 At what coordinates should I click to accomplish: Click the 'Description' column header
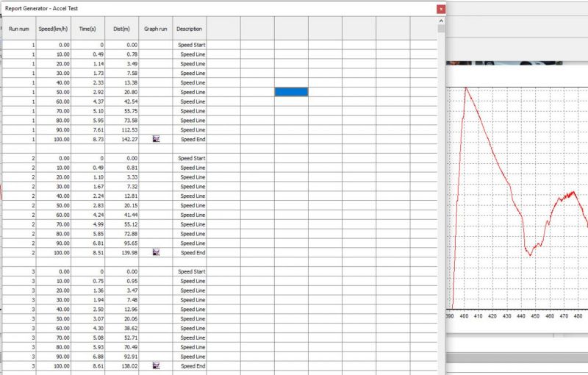click(x=190, y=29)
